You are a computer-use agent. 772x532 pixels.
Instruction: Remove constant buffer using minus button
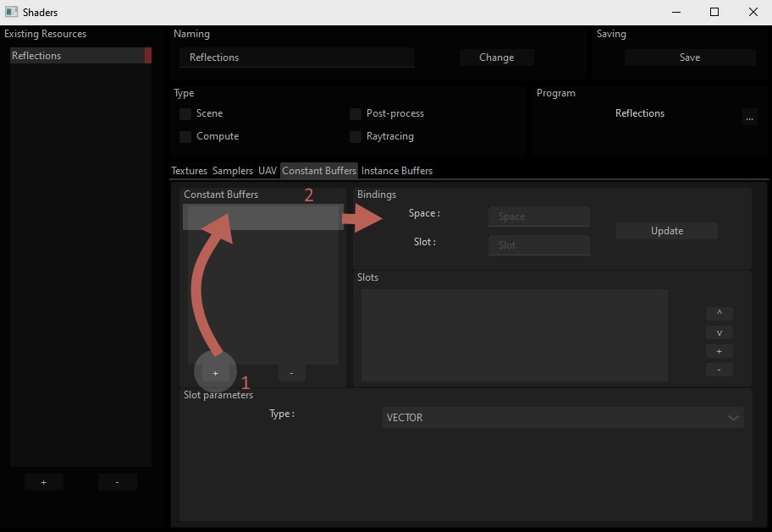pyautogui.click(x=291, y=373)
